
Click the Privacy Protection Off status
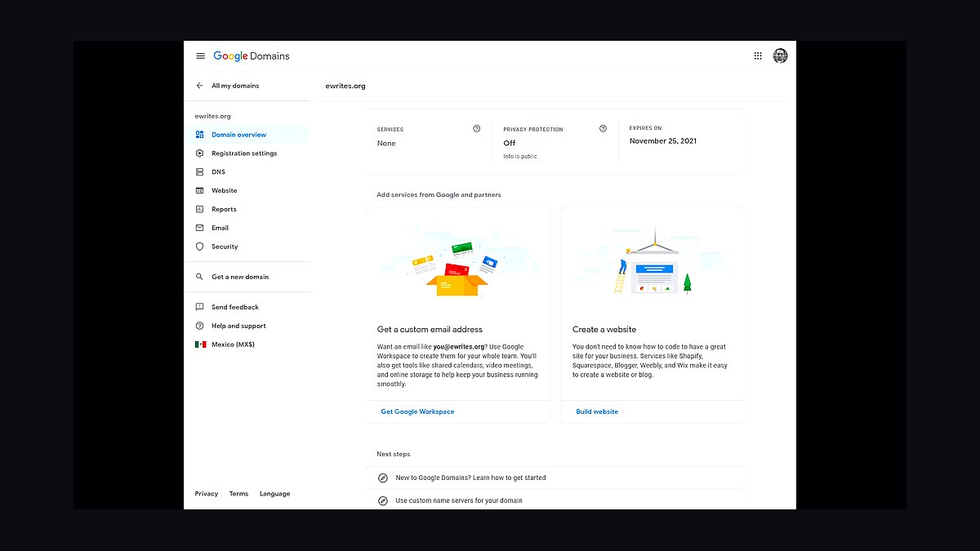[510, 143]
